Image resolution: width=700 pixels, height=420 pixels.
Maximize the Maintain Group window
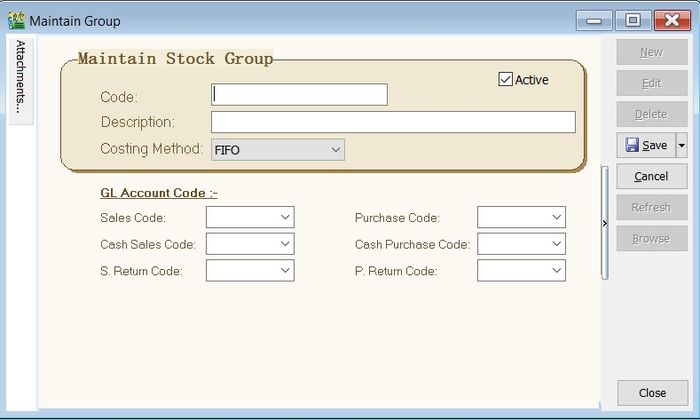pyautogui.click(x=632, y=20)
